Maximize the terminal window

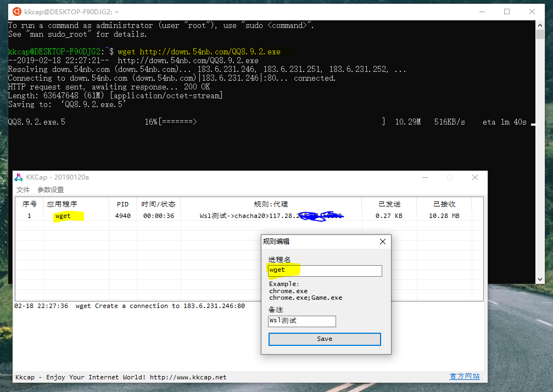pyautogui.click(x=507, y=12)
